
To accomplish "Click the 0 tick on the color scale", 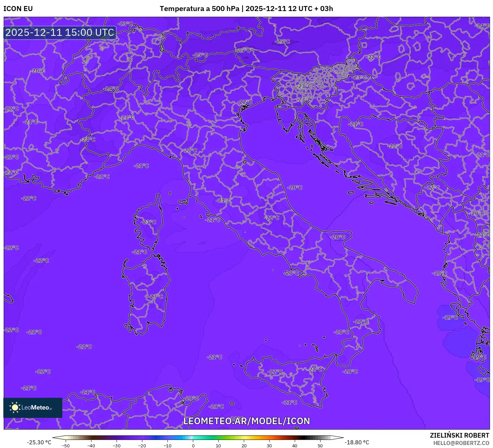I will 193,446.
